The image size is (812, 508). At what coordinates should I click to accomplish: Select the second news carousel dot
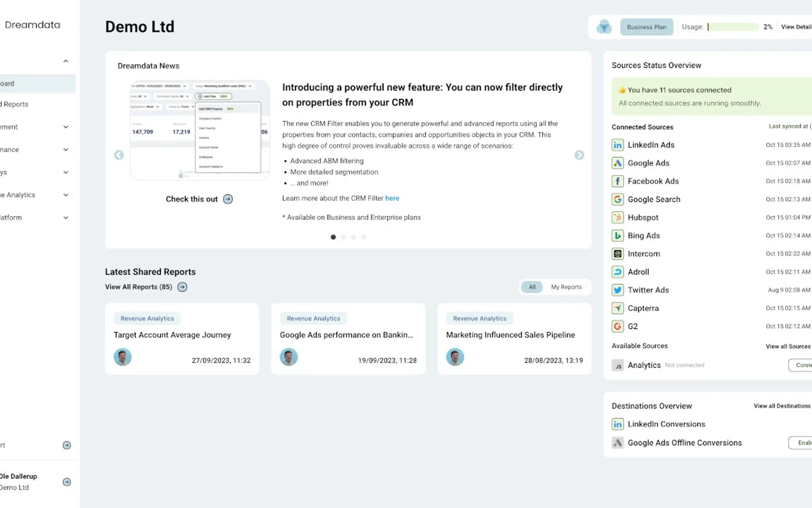pyautogui.click(x=343, y=237)
